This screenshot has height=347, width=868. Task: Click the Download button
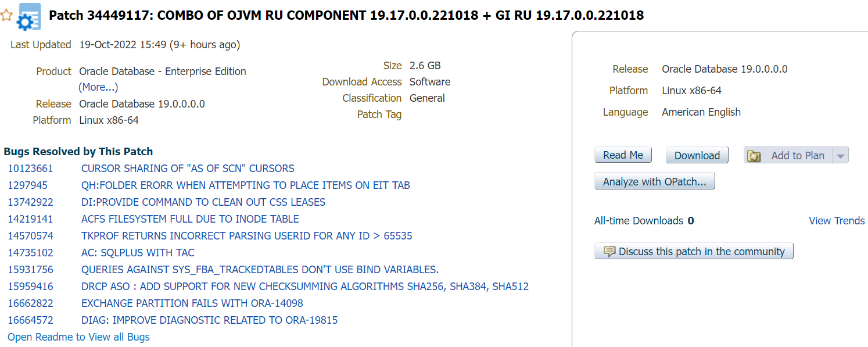[x=697, y=155]
